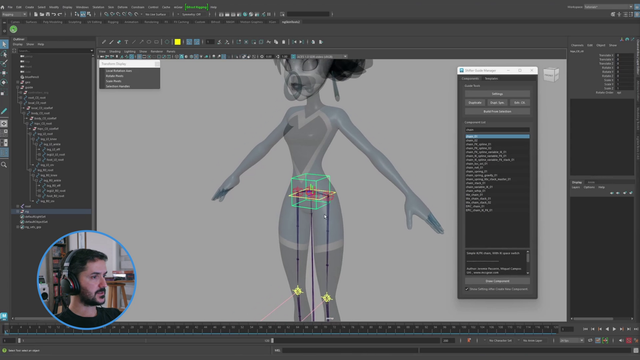Click the Text (T) tool in viewport toolbar
640x360 pixels.
pyautogui.click(x=127, y=42)
